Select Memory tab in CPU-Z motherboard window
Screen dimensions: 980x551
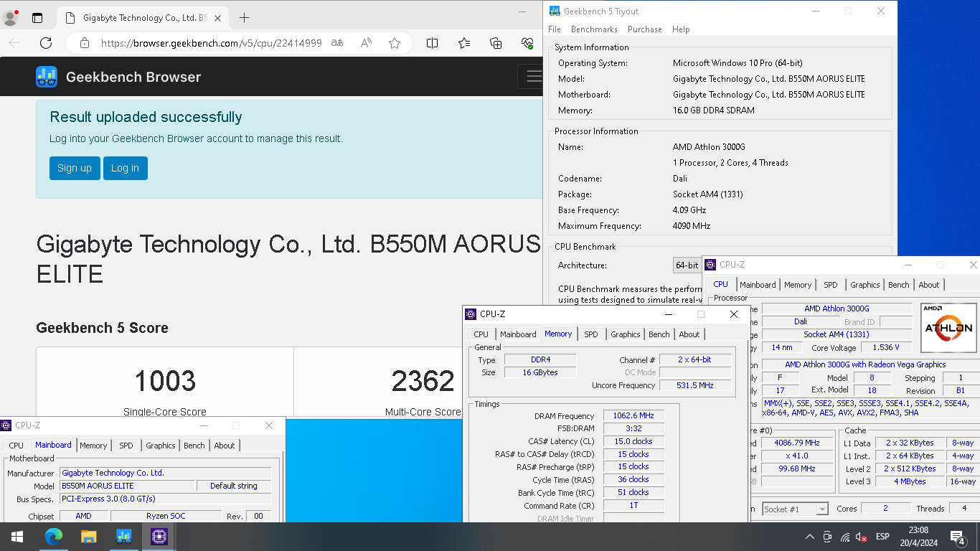point(93,446)
